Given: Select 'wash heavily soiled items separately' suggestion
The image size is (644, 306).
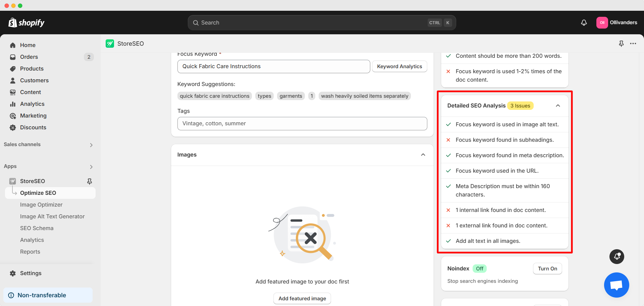Looking at the screenshot, I should pos(365,96).
